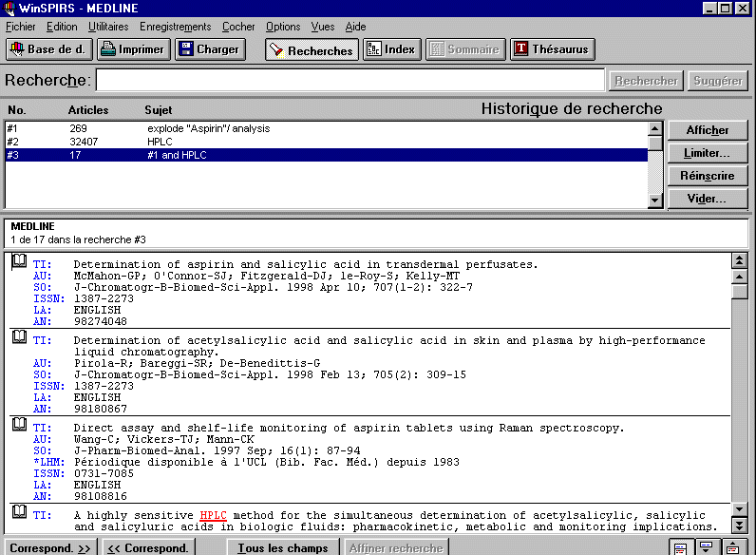Screen dimensions: 756x555
Task: Click the 'Sujet' column header
Action: click(159, 110)
